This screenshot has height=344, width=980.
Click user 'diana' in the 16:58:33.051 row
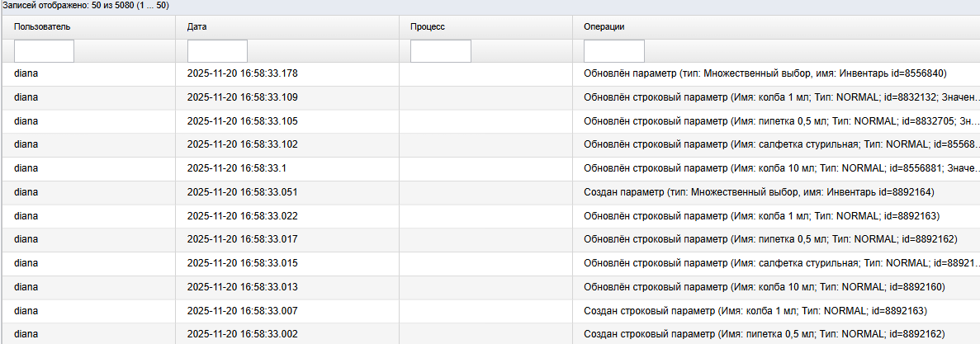pos(26,191)
